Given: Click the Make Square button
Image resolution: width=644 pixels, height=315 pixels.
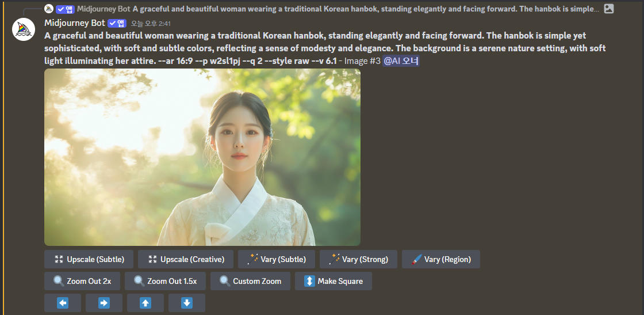Looking at the screenshot, I should [x=333, y=281].
